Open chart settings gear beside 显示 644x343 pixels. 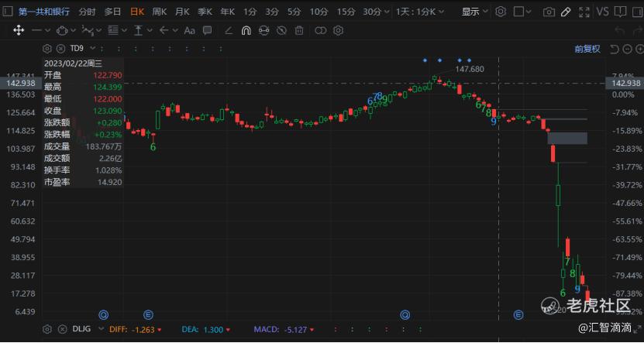point(501,12)
